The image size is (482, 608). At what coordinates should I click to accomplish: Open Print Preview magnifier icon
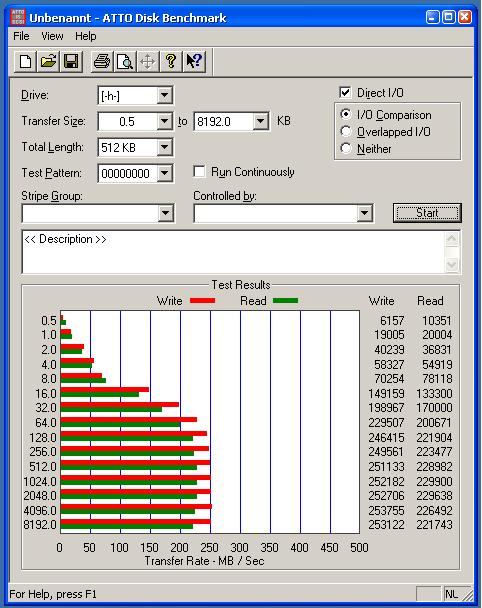(x=125, y=61)
